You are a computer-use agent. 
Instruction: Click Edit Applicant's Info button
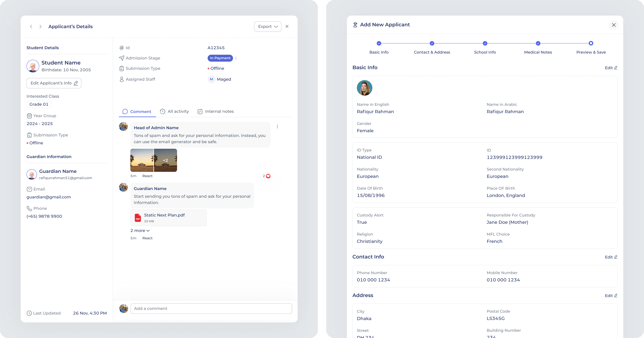click(54, 83)
